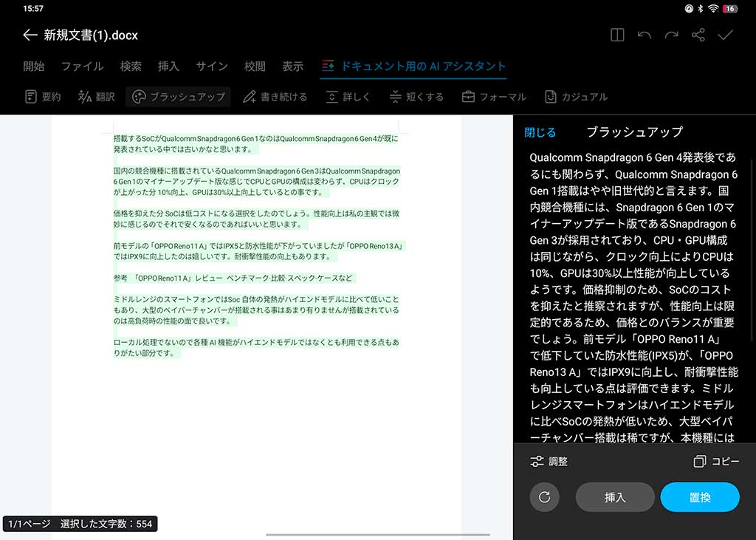Select the ブラッシュアップ polish tool
The width and height of the screenshot is (756, 540).
coord(178,97)
